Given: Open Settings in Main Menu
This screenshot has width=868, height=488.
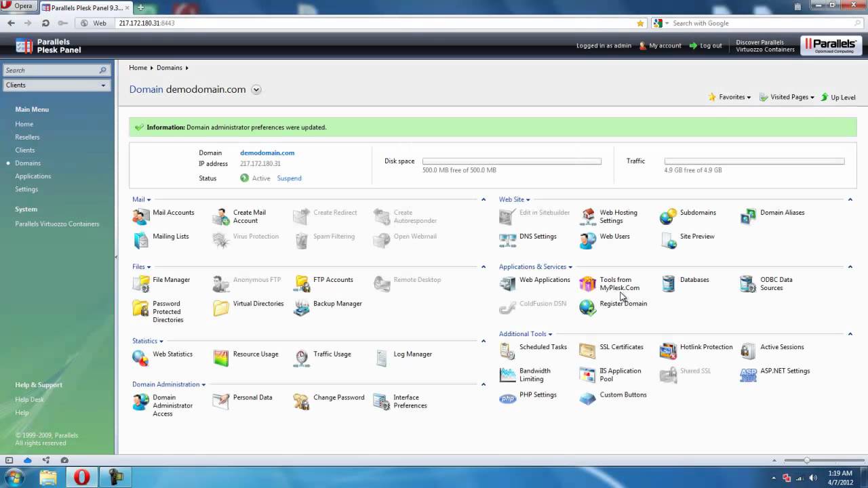Looking at the screenshot, I should pyautogui.click(x=26, y=189).
